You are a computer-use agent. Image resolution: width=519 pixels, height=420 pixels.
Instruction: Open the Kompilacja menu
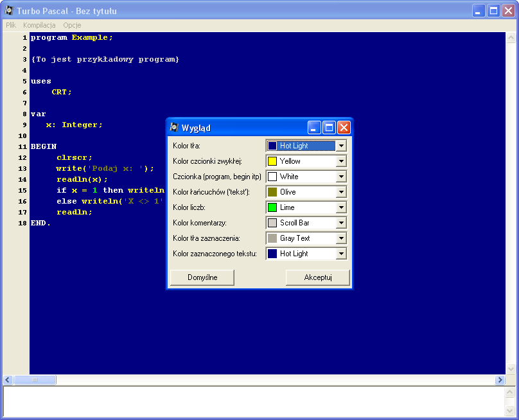point(39,25)
